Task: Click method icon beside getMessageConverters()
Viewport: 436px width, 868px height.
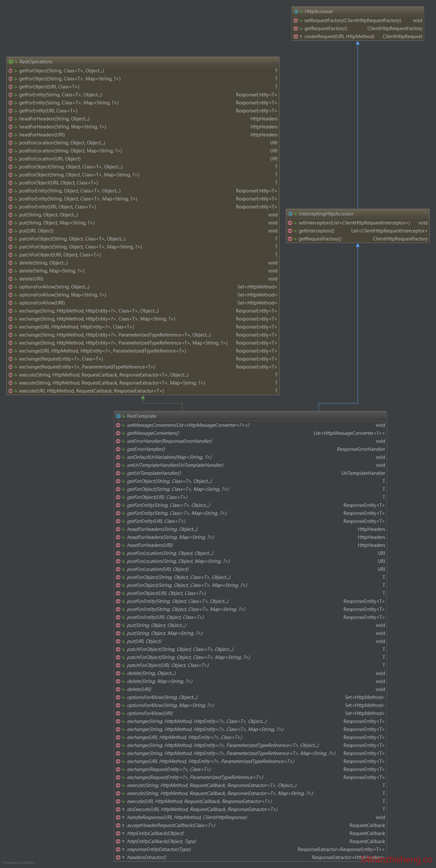Action: click(x=118, y=433)
